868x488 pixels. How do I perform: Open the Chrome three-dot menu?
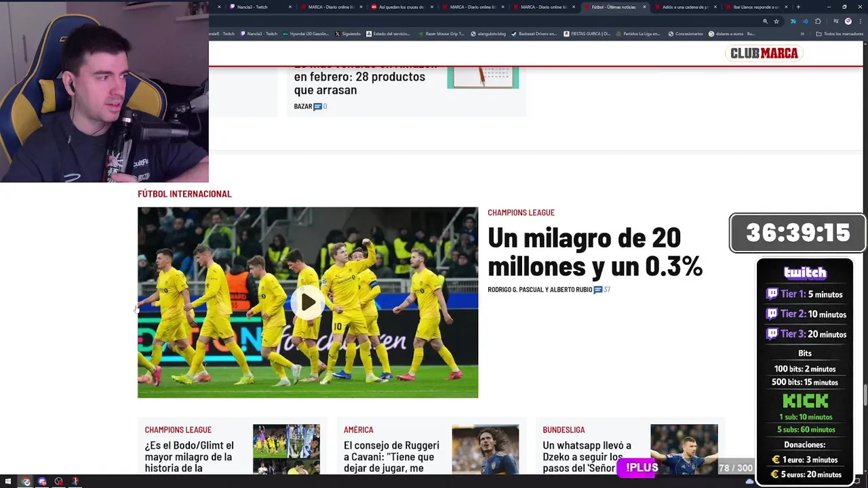coord(860,21)
